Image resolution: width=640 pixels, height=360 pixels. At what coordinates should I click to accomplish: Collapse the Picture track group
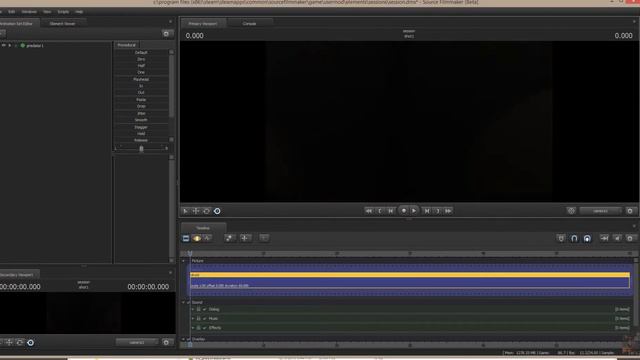tap(183, 261)
